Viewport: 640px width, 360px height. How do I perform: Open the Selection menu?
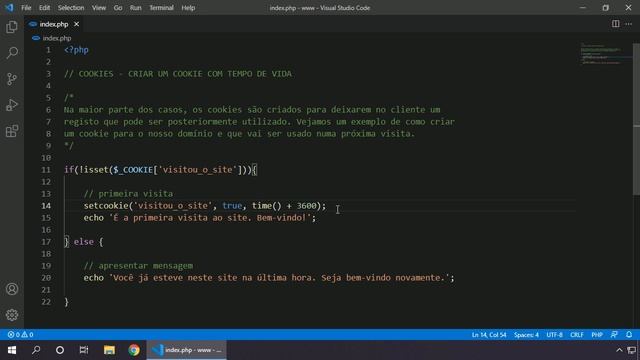71,8
